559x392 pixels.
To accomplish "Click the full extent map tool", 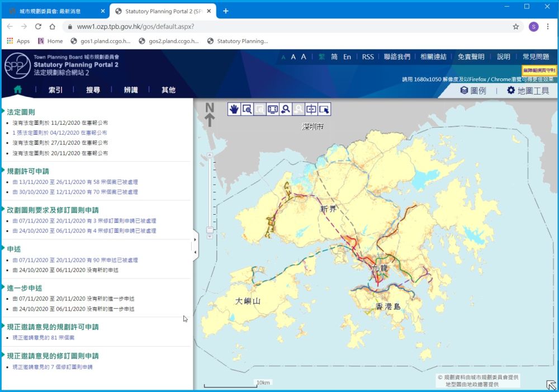I will [x=273, y=108].
